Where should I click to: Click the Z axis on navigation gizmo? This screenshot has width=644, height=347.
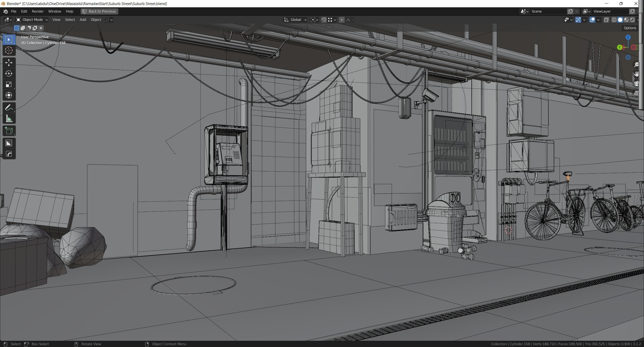[x=628, y=37]
